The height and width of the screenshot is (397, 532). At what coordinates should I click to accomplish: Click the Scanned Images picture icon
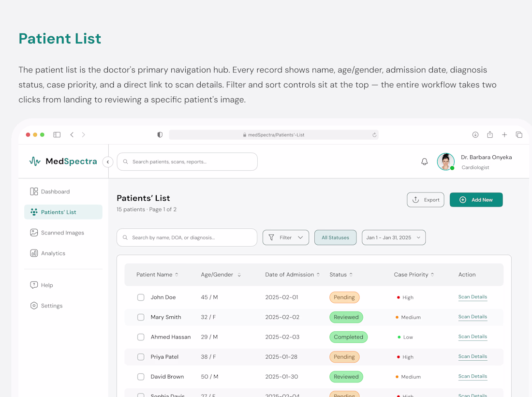[x=34, y=233]
